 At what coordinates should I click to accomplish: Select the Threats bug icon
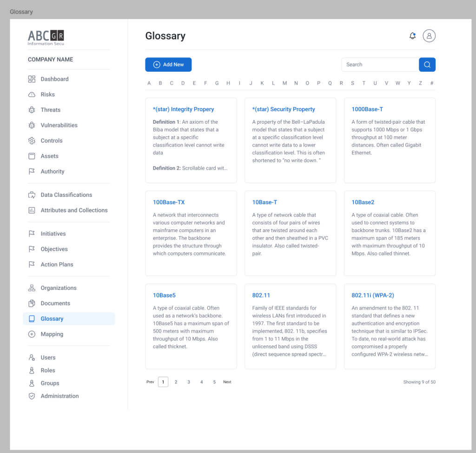[32, 110]
